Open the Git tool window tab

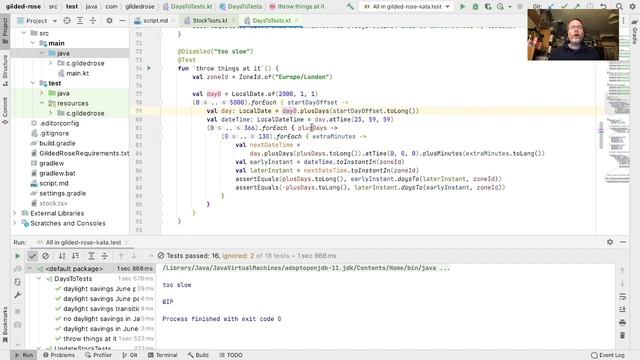click(130, 355)
